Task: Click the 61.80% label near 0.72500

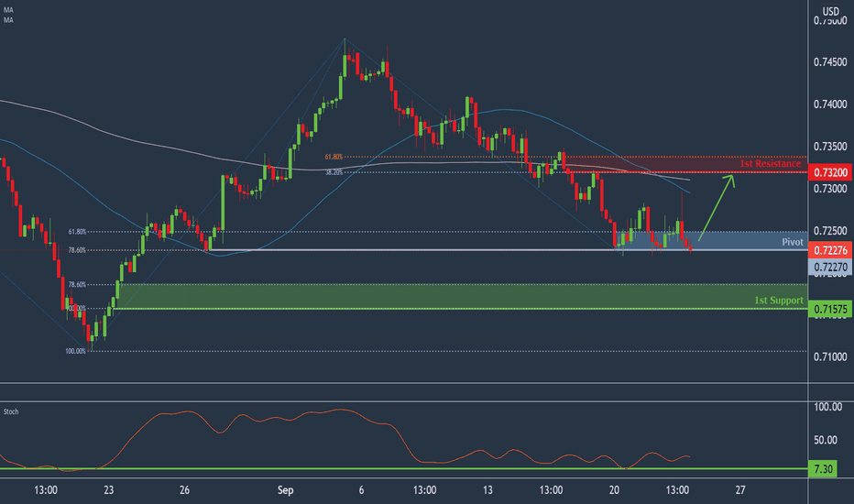Action: click(x=77, y=232)
